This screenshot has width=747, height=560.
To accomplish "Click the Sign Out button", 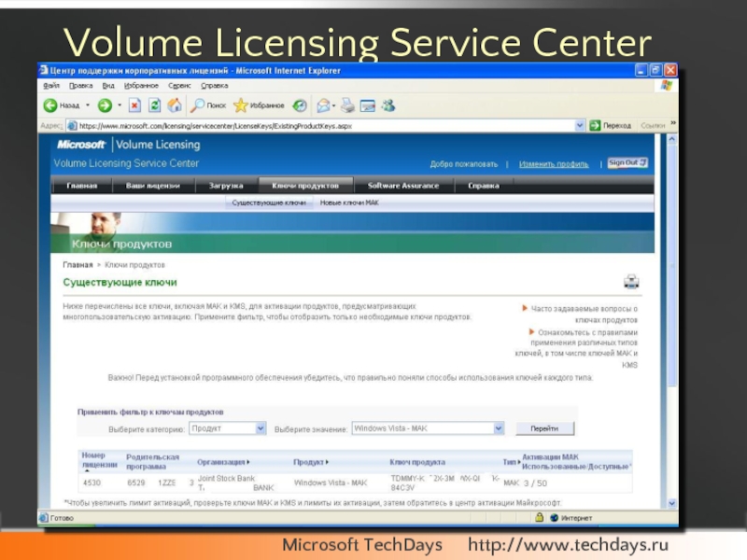I will (x=627, y=162).
